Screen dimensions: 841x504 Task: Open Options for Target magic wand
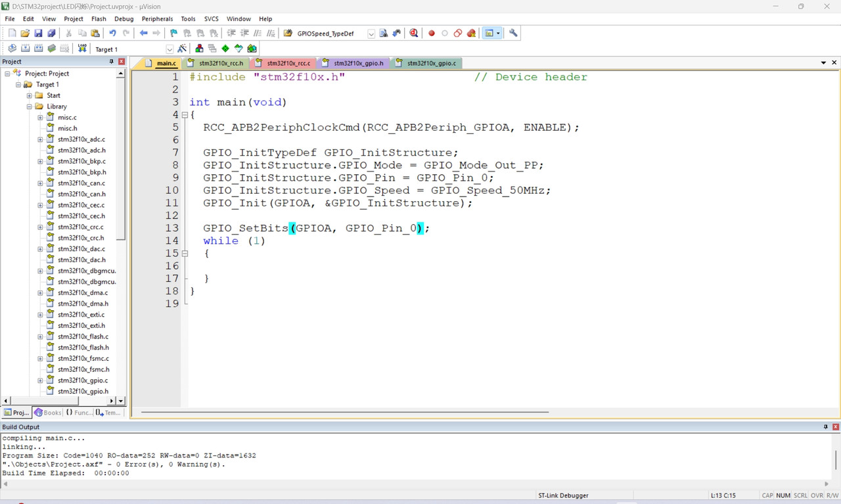[182, 49]
